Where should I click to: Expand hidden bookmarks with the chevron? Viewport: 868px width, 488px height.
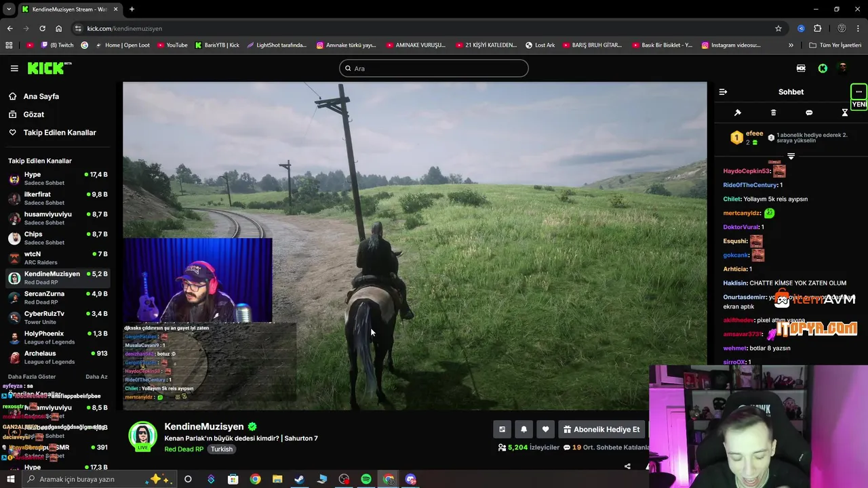coord(791,45)
